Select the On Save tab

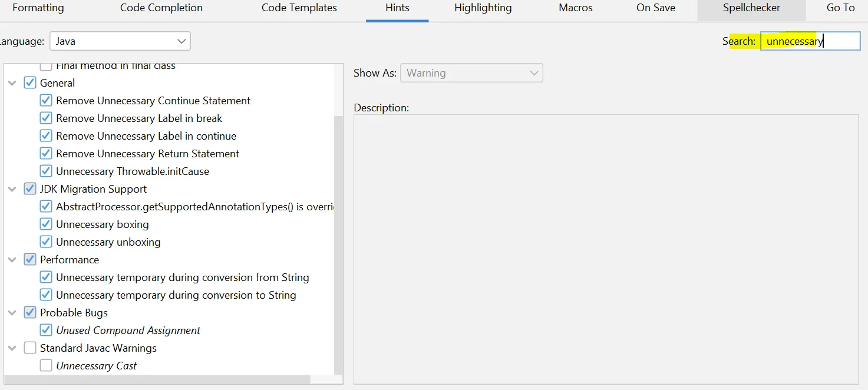pyautogui.click(x=655, y=8)
